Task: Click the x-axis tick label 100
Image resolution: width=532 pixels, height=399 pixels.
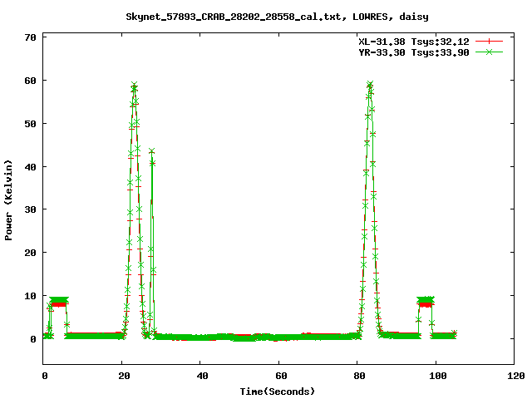Action: pos(438,376)
